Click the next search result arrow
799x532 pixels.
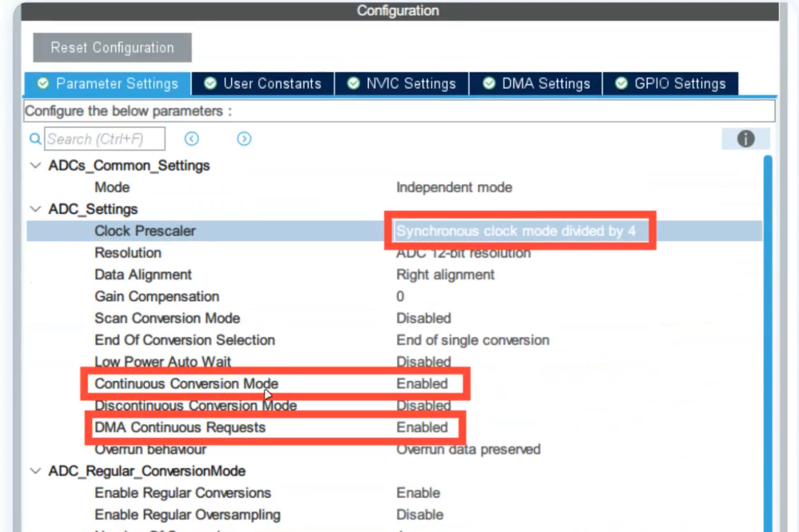[244, 139]
